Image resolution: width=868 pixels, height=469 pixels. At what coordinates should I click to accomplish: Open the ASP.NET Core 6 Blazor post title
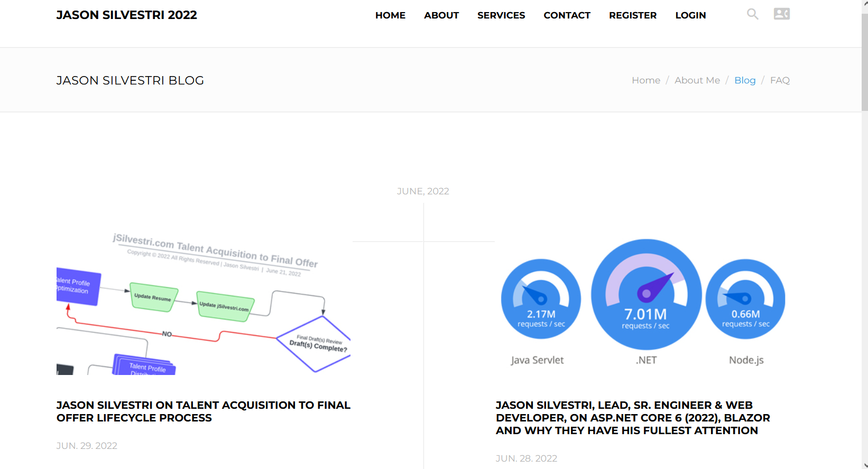click(633, 418)
